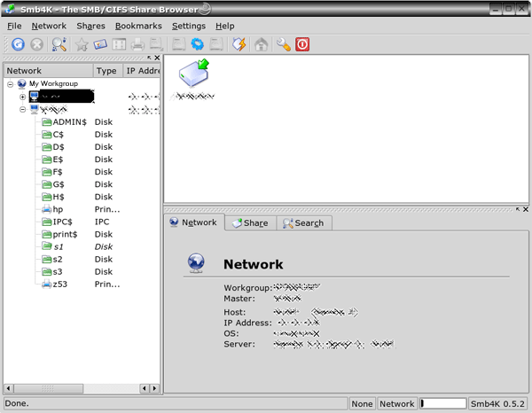Close the lower Network info dock panel
The height and width of the screenshot is (413, 532).
pos(526,209)
